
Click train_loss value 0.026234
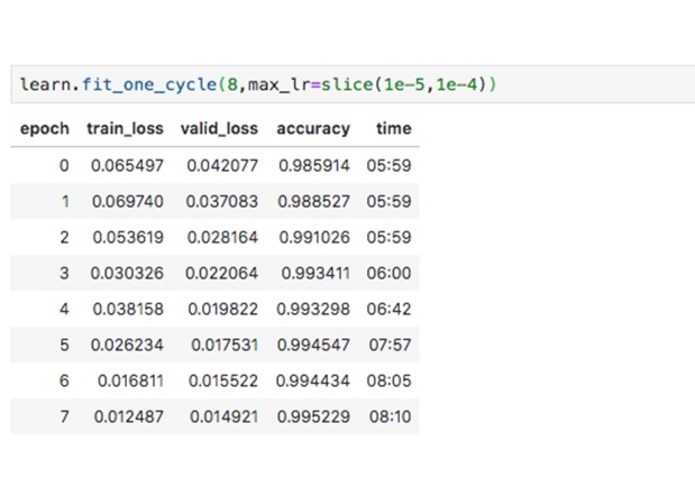(x=127, y=345)
